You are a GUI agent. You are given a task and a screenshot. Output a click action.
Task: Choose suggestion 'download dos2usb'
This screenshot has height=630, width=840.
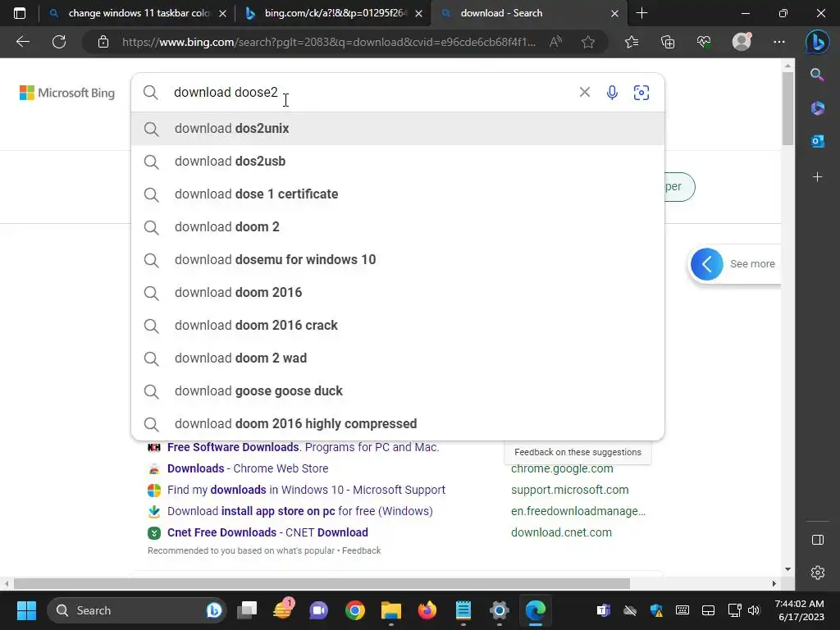(x=398, y=162)
